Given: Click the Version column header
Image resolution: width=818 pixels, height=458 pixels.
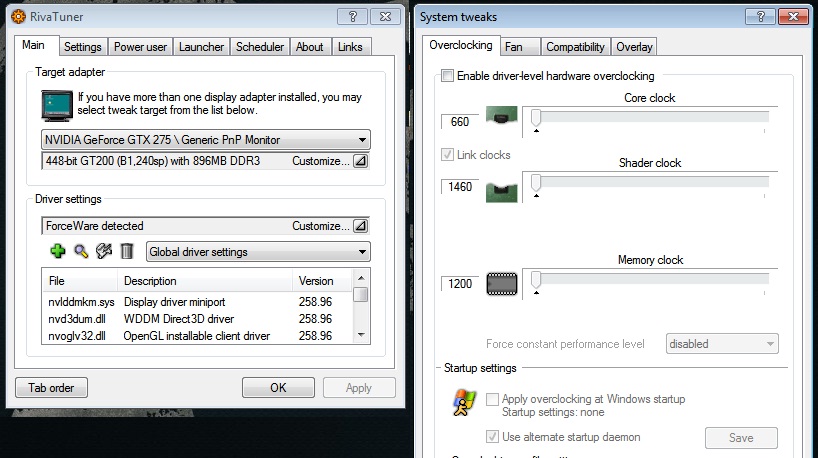Looking at the screenshot, I should pos(322,281).
